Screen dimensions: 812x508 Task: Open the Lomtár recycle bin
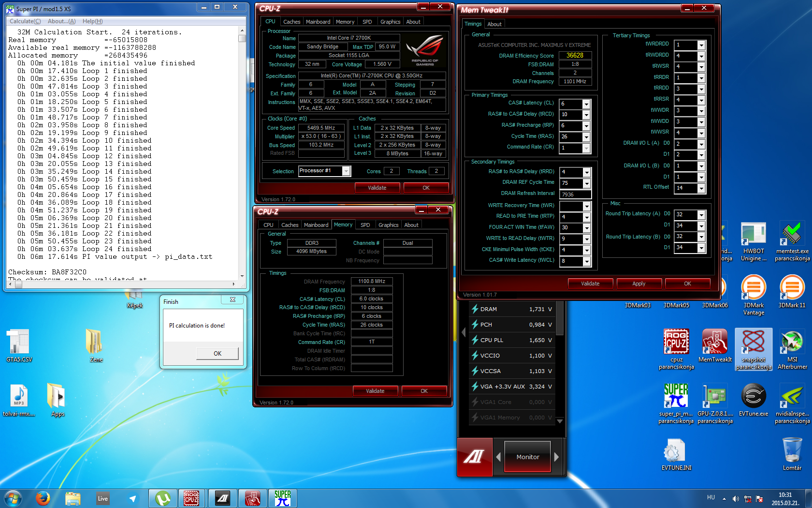point(792,454)
